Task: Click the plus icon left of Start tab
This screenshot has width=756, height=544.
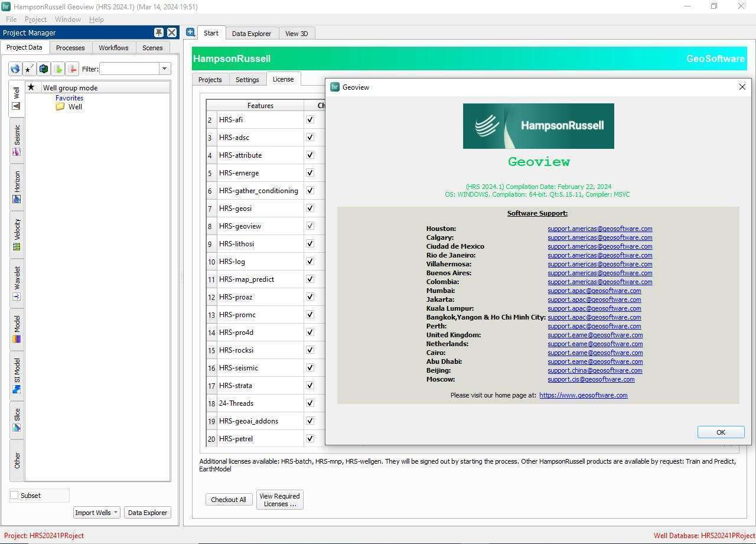Action: (x=190, y=32)
